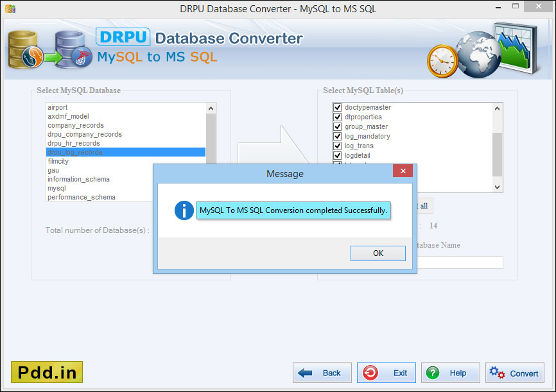
Task: Uncheck the dtproperties table checkbox
Action: pos(338,117)
